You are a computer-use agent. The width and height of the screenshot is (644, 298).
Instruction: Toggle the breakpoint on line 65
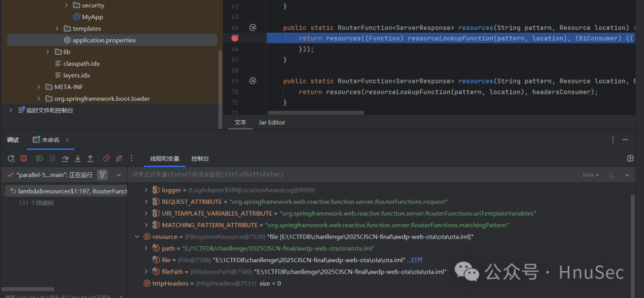coord(235,38)
